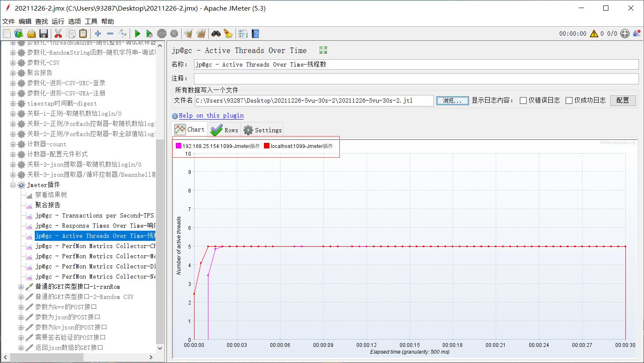Click into the 名称 name field
Screen dimensions: 644x363
[416, 64]
